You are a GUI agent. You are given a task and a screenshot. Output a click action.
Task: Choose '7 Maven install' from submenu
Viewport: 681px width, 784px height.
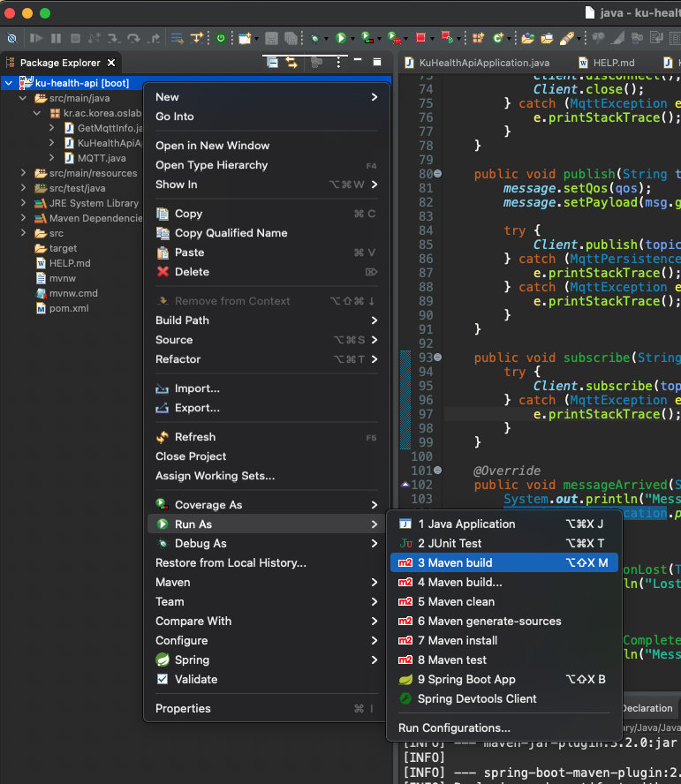click(x=503, y=640)
